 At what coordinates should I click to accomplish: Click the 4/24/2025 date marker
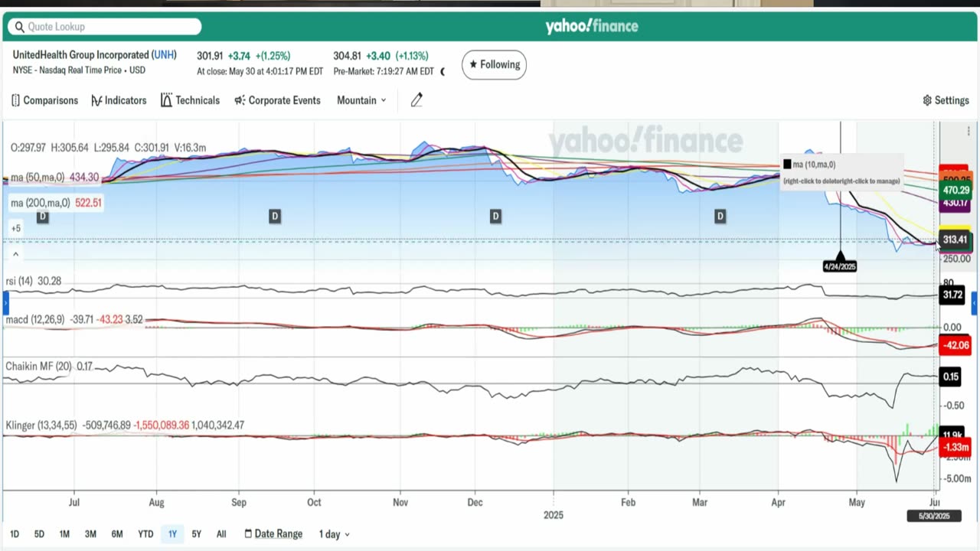tap(840, 266)
